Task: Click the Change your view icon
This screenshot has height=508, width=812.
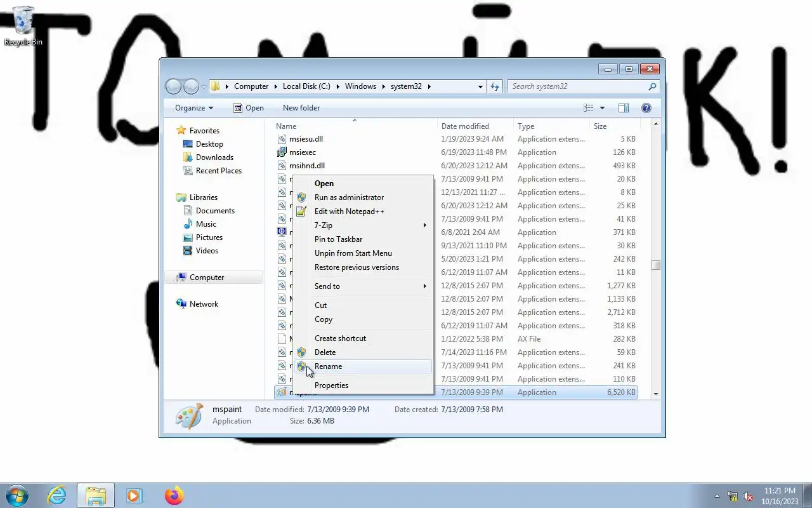Action: pyautogui.click(x=589, y=108)
